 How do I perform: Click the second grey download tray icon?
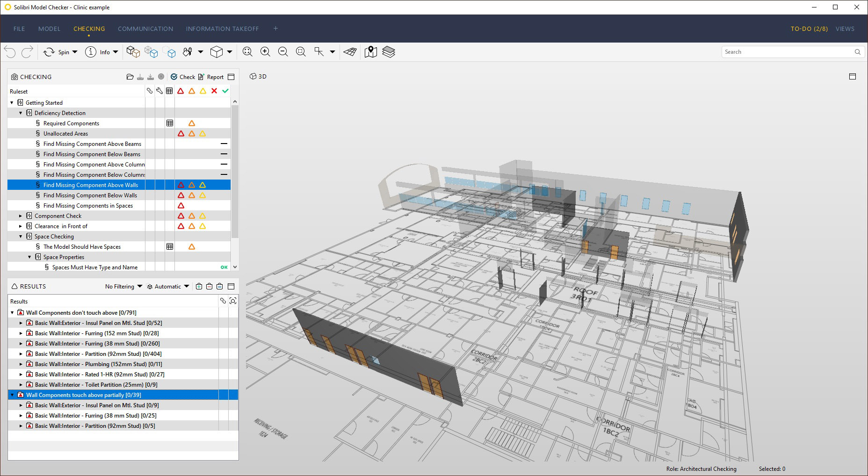tap(151, 77)
